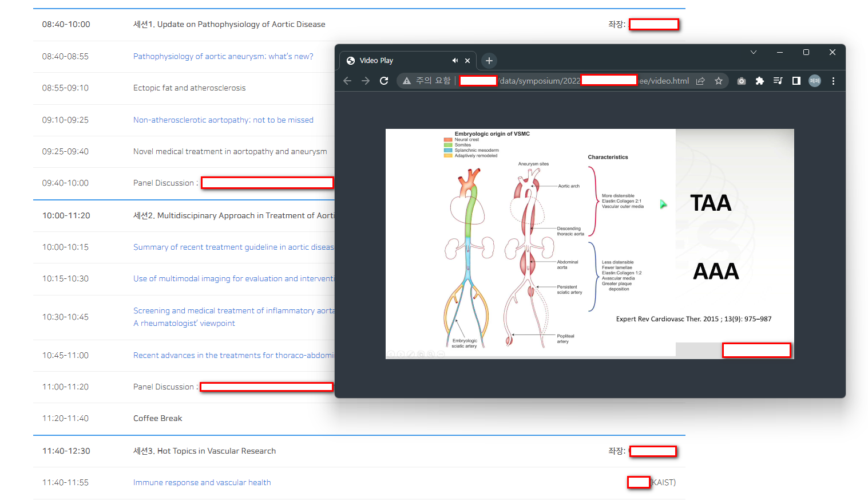Image resolution: width=868 pixels, height=500 pixels.
Task: Click the 08:40-10:00 session time
Action: pos(66,24)
